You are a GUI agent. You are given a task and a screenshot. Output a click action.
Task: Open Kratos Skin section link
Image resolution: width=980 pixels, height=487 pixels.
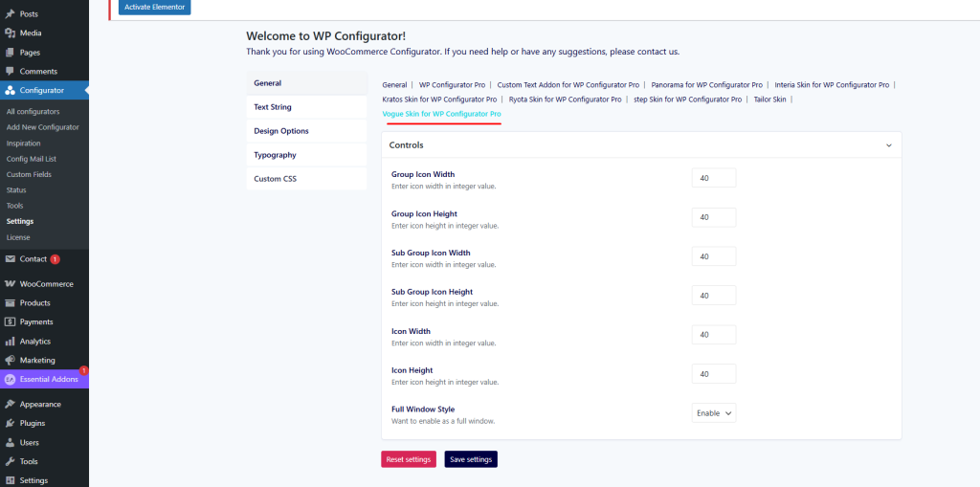coord(439,100)
